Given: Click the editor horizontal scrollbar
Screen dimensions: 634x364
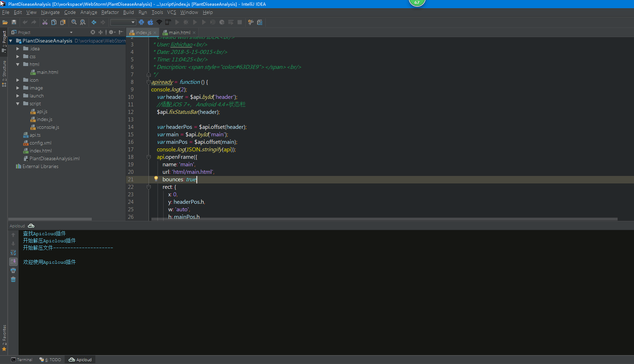Looking at the screenshot, I should tap(384, 219).
